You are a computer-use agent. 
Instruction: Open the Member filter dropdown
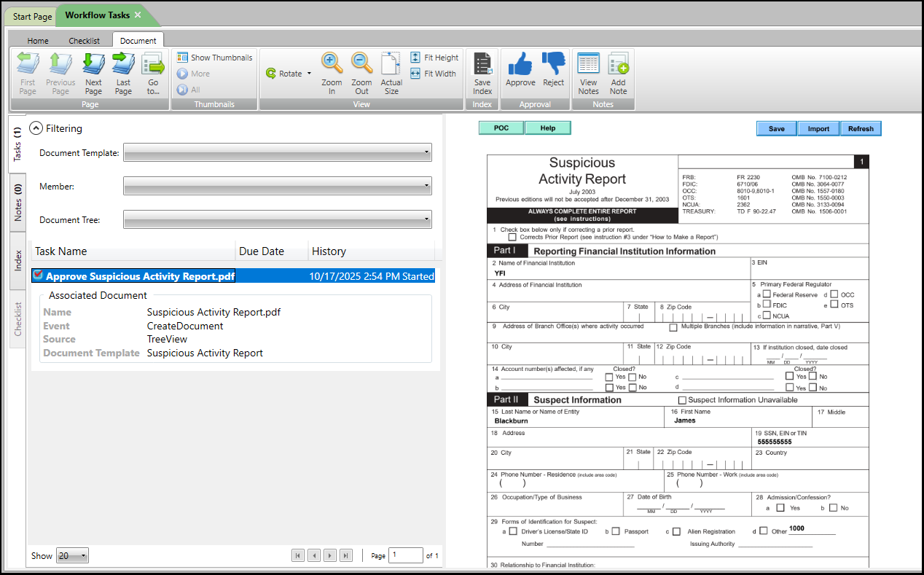278,187
